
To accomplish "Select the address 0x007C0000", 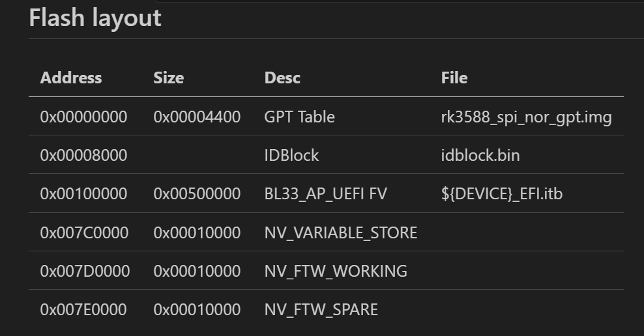I will pos(84,232).
